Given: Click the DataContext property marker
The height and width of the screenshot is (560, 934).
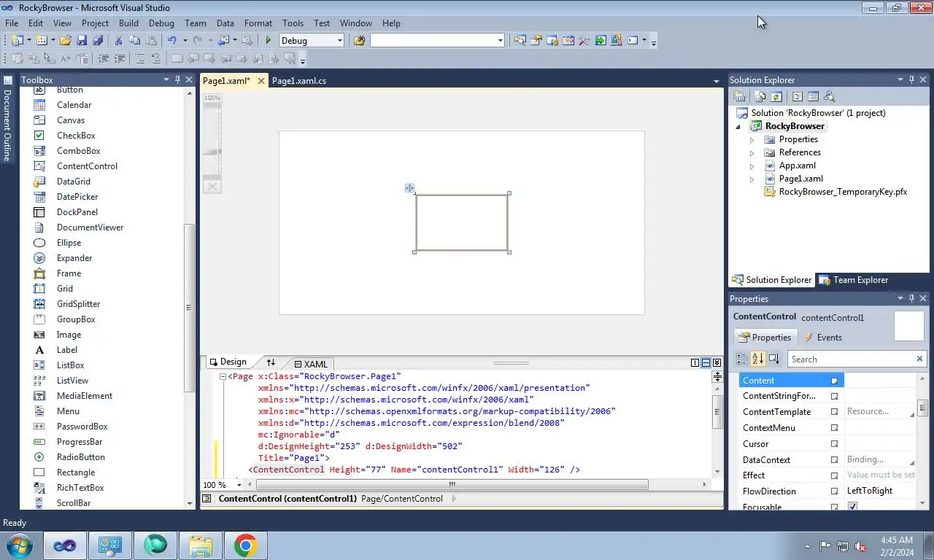Looking at the screenshot, I should [834, 460].
